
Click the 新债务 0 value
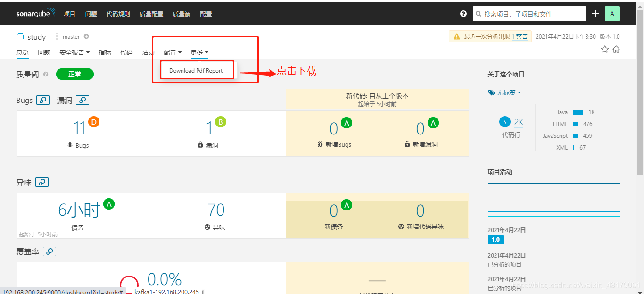[334, 210]
